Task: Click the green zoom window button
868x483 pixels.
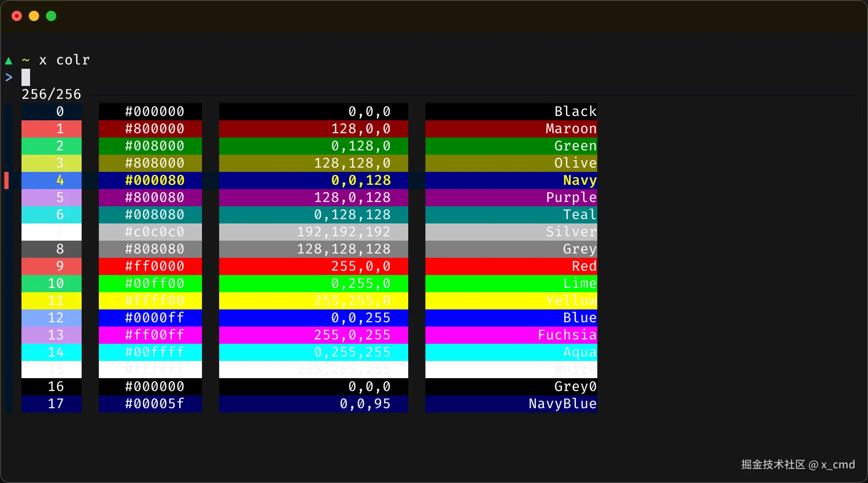Action: (x=51, y=16)
